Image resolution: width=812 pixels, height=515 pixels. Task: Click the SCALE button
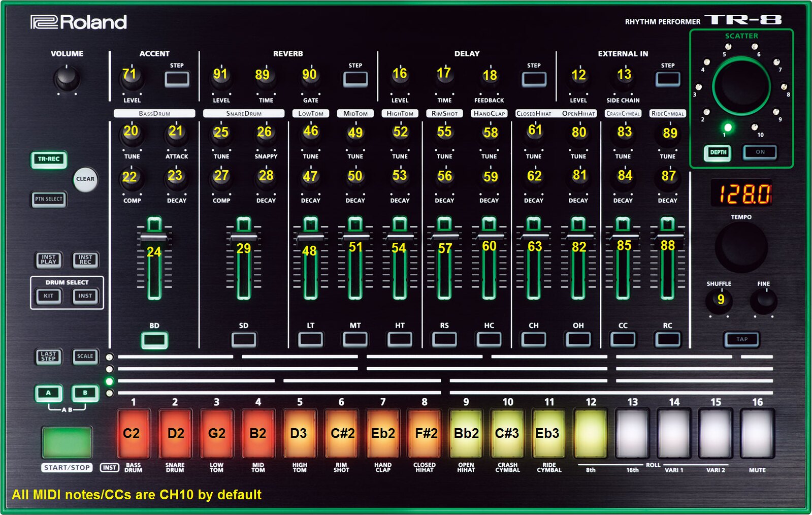point(85,357)
